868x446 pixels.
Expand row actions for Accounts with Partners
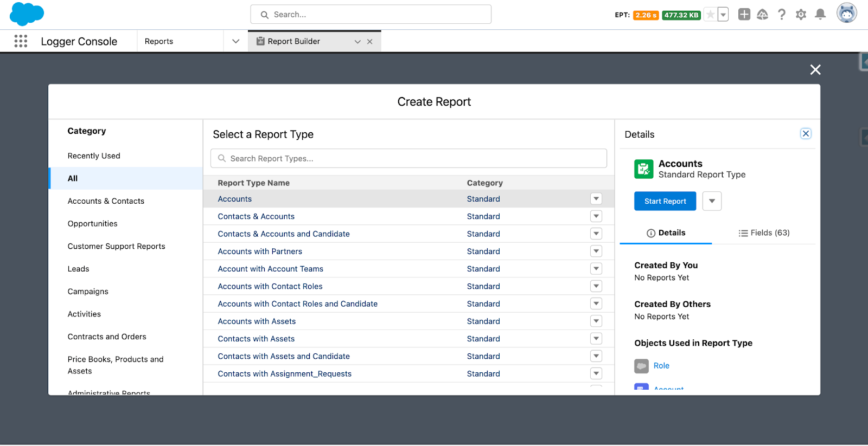(596, 251)
